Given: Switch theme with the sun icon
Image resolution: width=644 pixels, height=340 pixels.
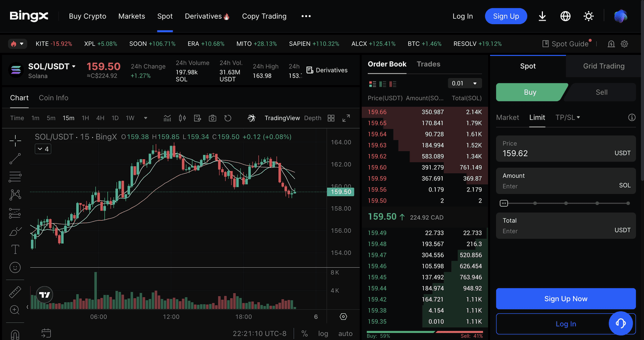Looking at the screenshot, I should (588, 16).
